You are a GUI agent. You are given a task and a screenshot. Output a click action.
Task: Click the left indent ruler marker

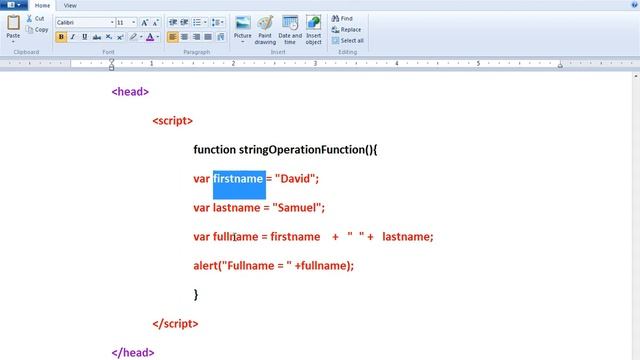(111, 64)
